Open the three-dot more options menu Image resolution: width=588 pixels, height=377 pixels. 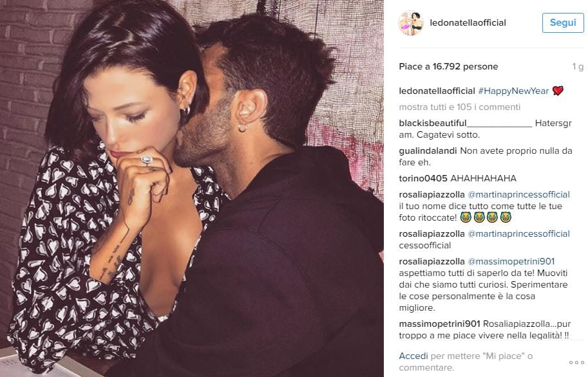[x=576, y=362]
